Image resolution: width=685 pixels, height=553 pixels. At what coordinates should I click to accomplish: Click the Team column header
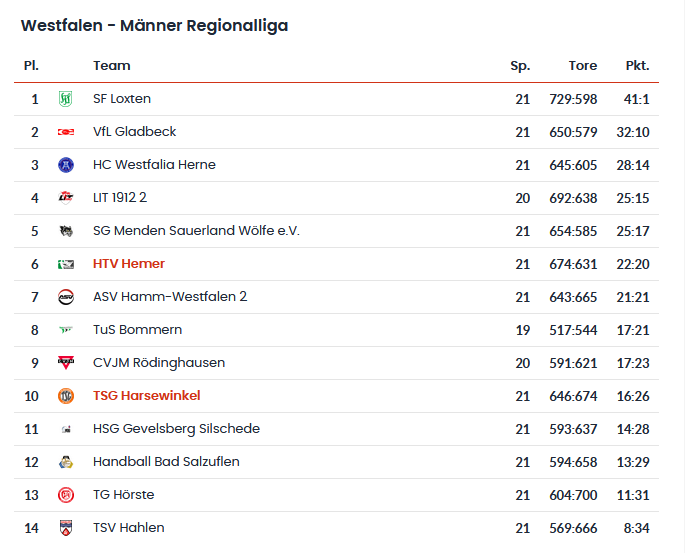point(112,66)
